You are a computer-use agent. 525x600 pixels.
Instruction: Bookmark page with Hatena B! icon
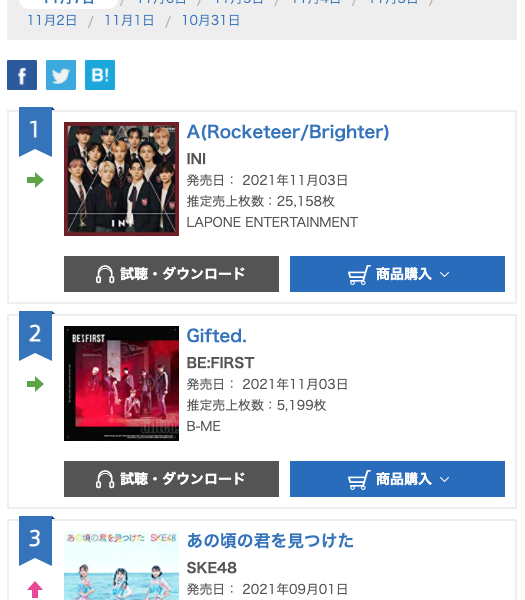click(x=100, y=75)
